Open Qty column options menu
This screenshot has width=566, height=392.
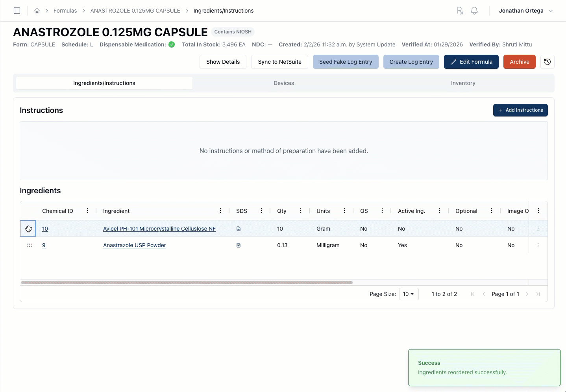(301, 211)
